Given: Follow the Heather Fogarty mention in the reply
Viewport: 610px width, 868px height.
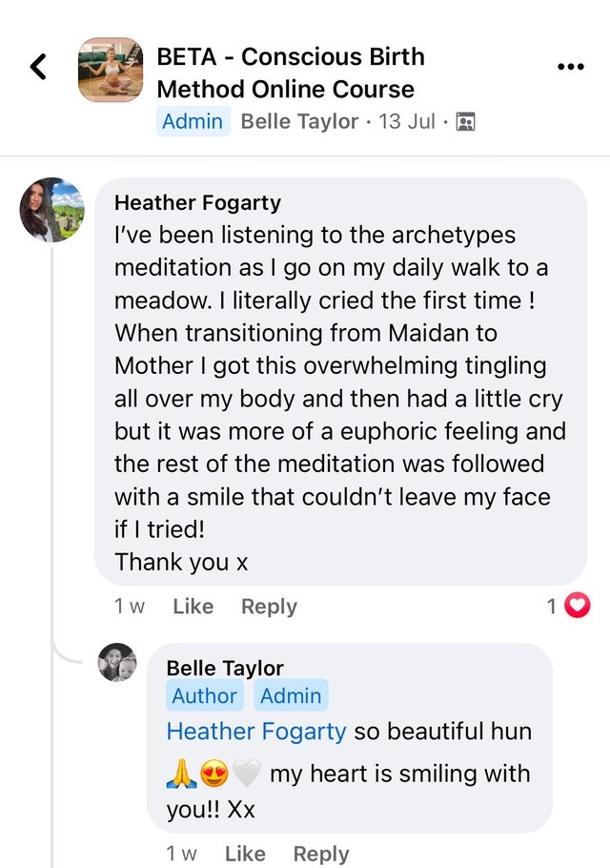Looking at the screenshot, I should (x=255, y=732).
